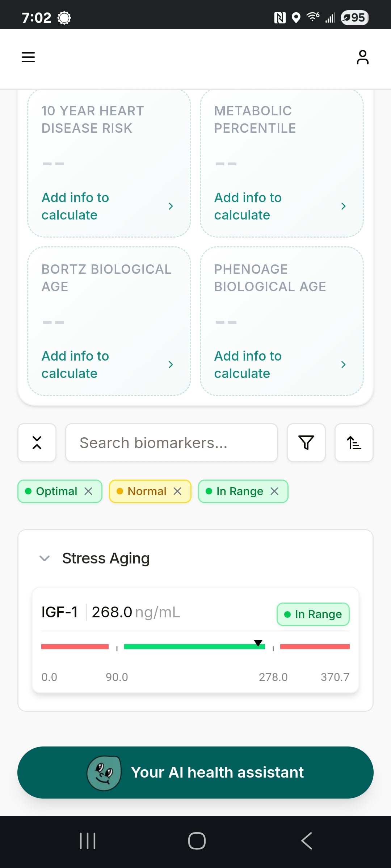Remove the Optimal filter chip
The image size is (391, 868).
(x=88, y=491)
